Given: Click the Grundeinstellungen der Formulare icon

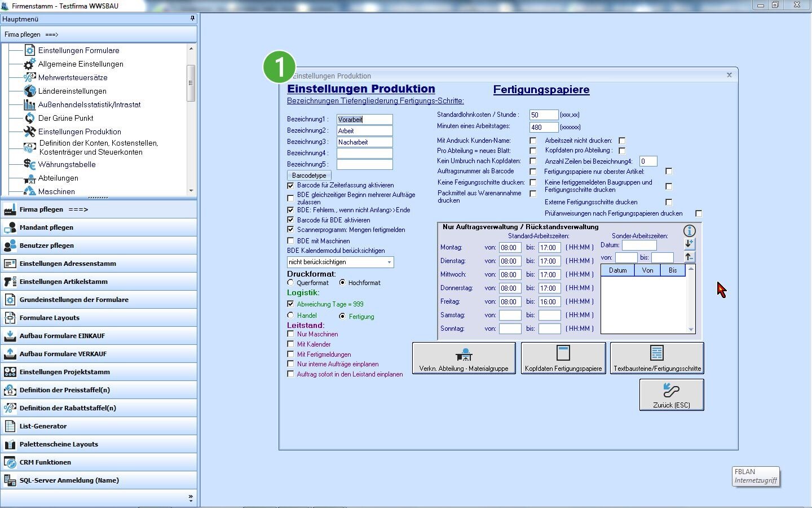Looking at the screenshot, I should point(10,300).
